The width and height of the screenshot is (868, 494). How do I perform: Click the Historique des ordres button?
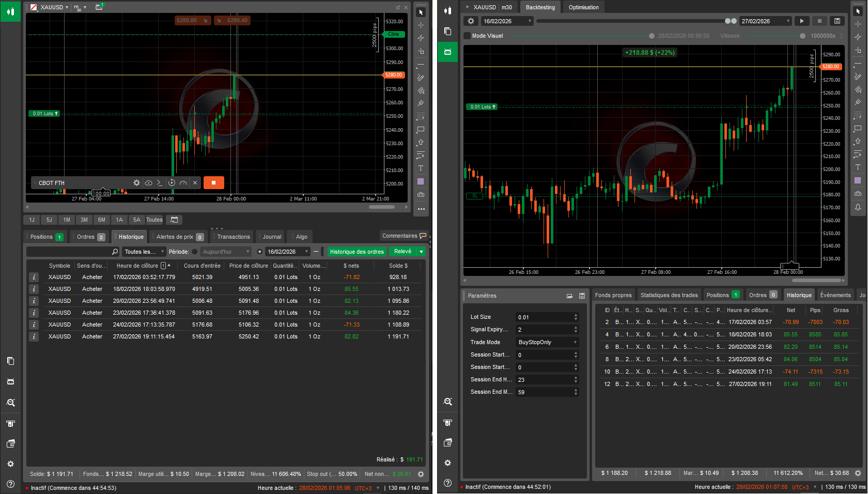[357, 252]
